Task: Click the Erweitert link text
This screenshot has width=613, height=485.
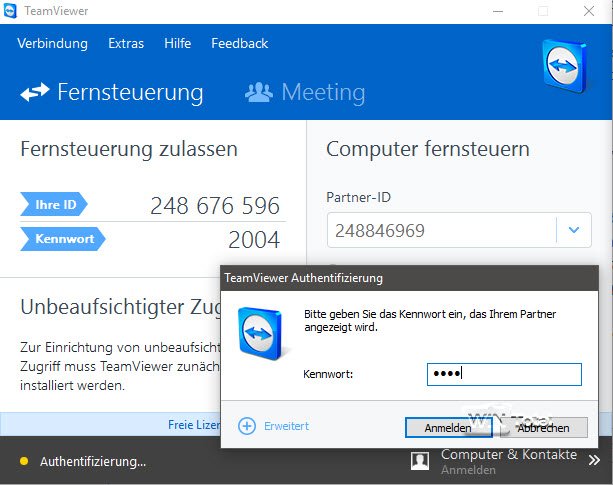Action: pos(287,426)
